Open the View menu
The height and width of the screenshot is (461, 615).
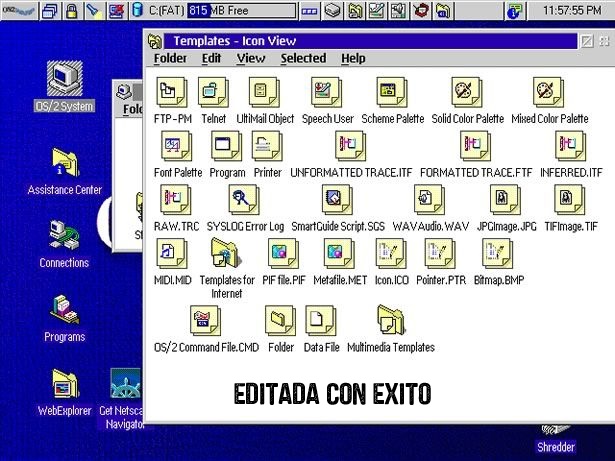(251, 58)
